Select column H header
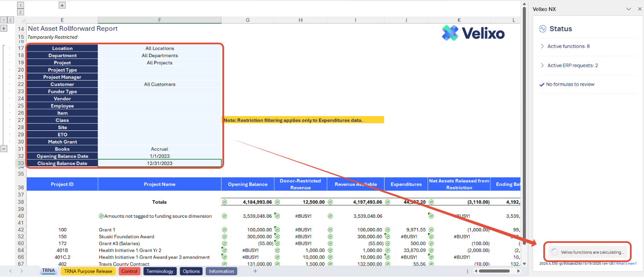 point(300,20)
